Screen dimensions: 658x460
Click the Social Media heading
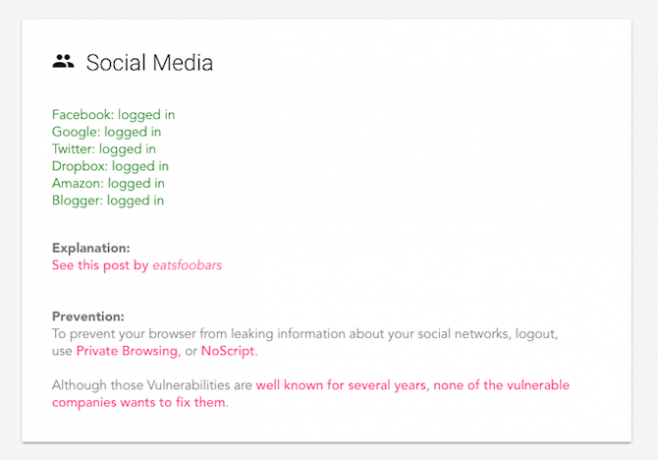(149, 63)
